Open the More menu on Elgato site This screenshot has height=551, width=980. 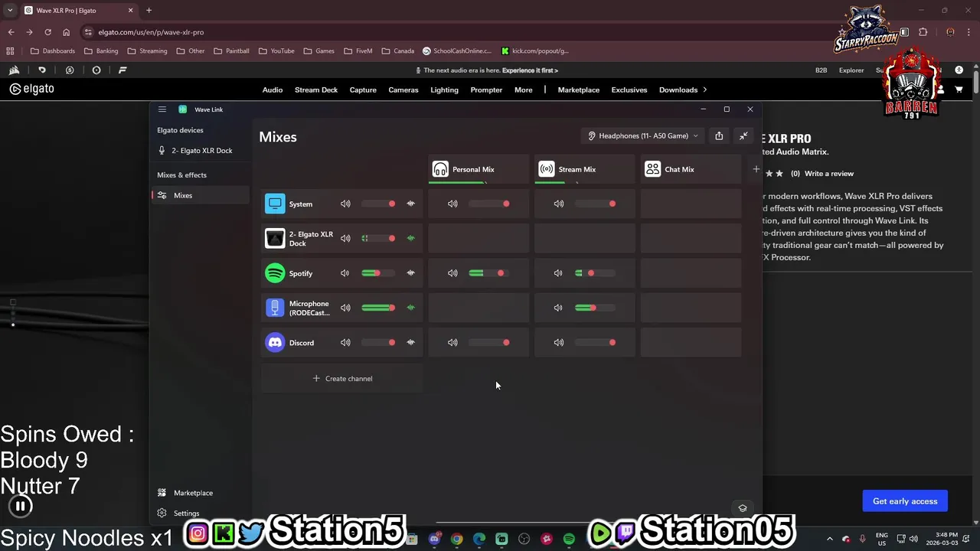click(x=524, y=90)
